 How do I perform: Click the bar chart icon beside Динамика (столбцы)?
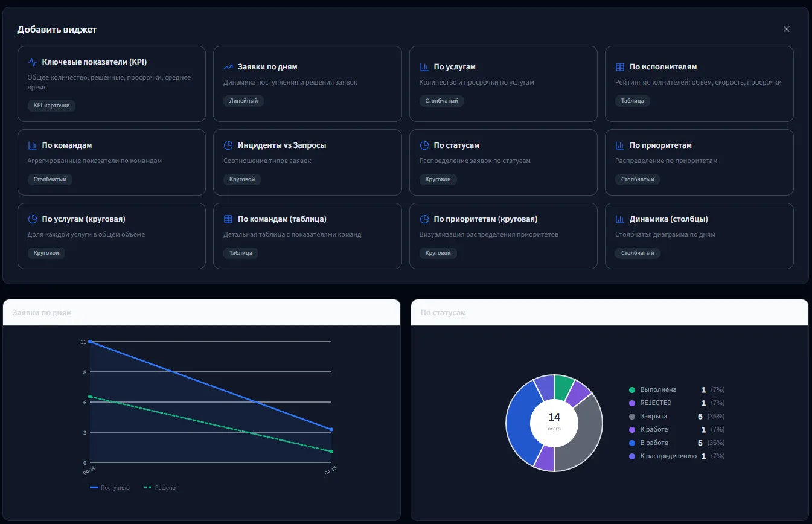point(620,219)
